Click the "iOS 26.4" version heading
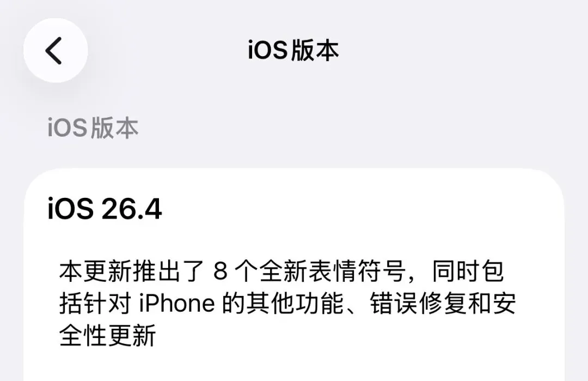The width and height of the screenshot is (588, 381). tap(105, 209)
